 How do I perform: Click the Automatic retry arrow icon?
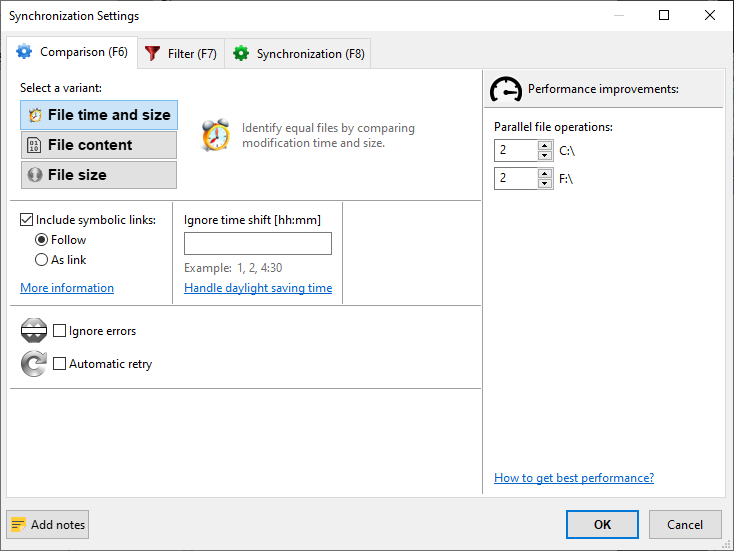coord(34,364)
